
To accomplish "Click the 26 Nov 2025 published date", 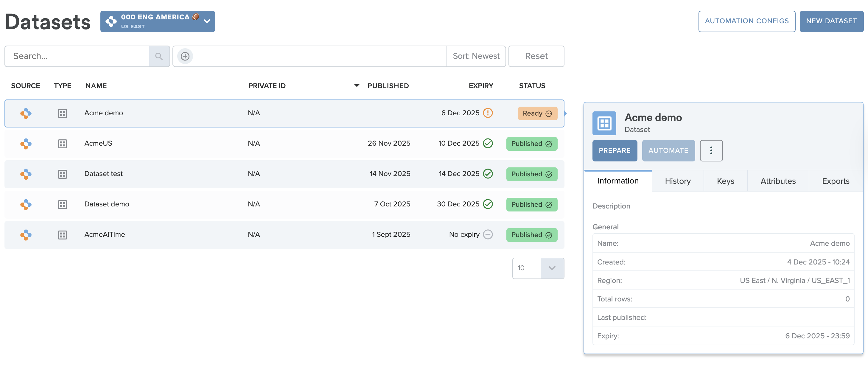I will click(389, 144).
